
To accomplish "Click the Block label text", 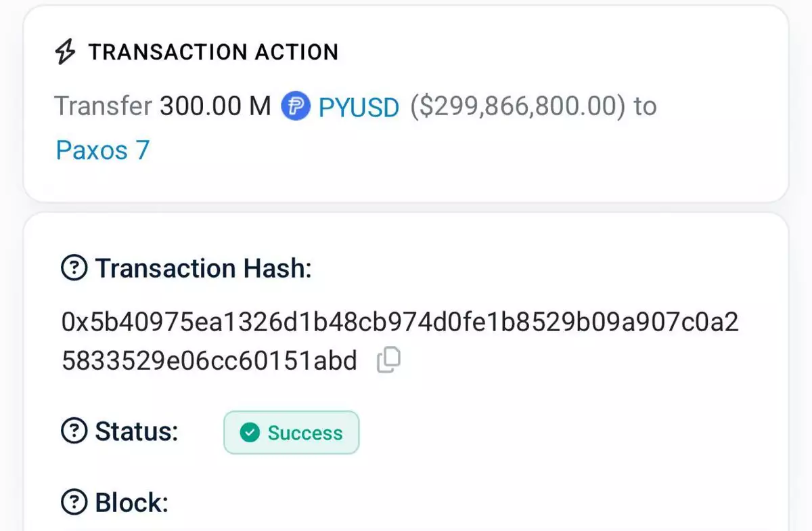I will click(x=131, y=503).
